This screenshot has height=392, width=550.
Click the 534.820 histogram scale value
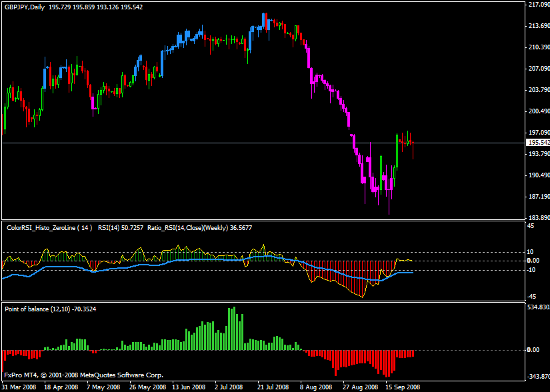537,308
